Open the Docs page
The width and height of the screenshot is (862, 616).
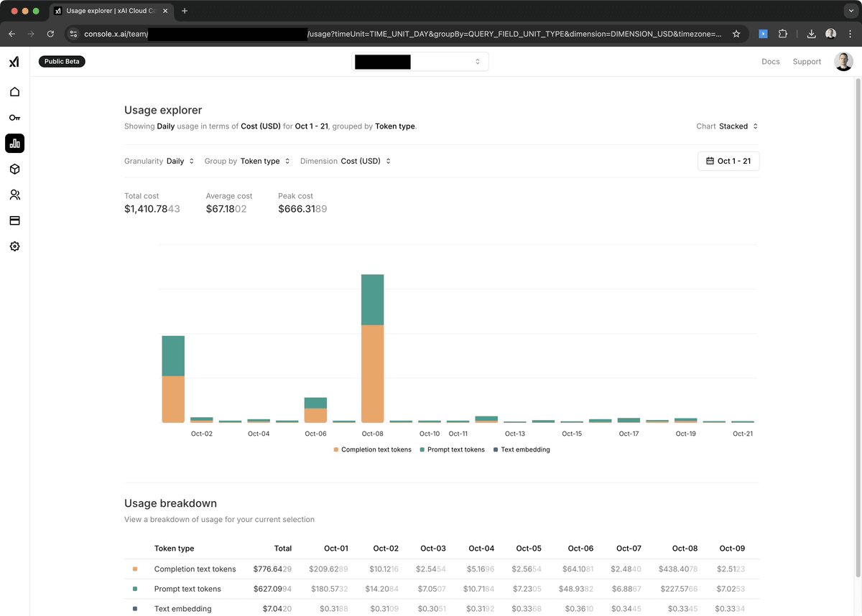(770, 62)
